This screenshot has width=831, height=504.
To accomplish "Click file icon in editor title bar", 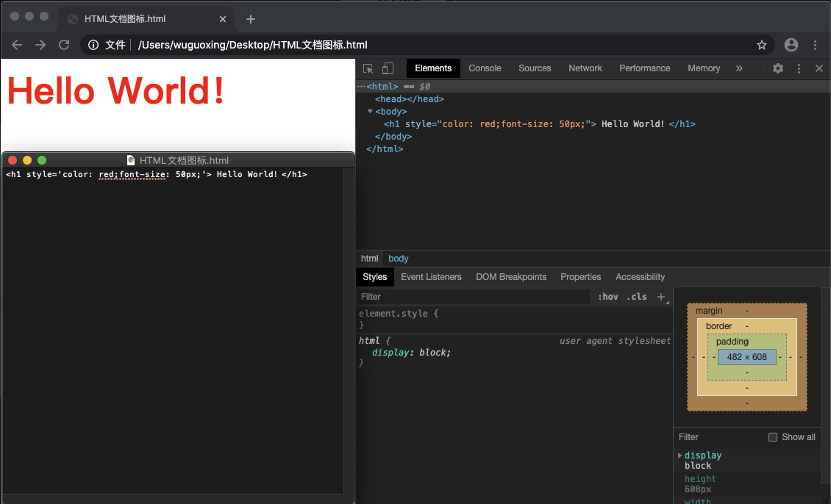I will [131, 160].
